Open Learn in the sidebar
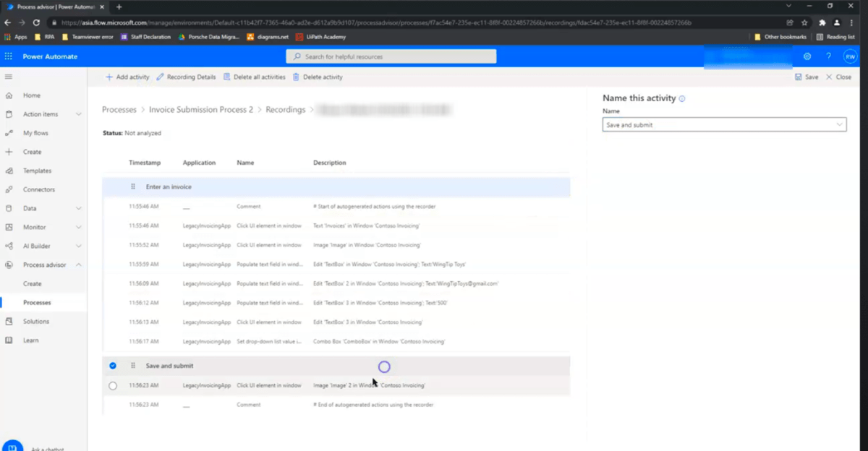This screenshot has width=868, height=451. (31, 340)
